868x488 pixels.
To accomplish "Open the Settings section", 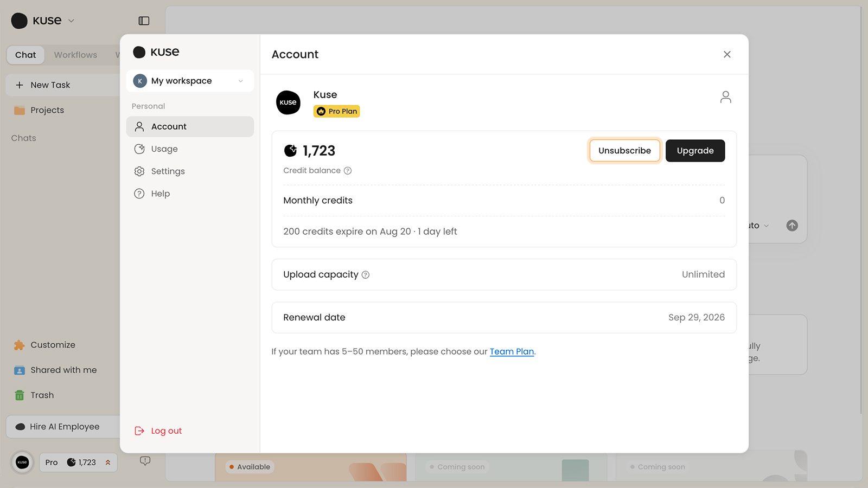I will pos(190,171).
